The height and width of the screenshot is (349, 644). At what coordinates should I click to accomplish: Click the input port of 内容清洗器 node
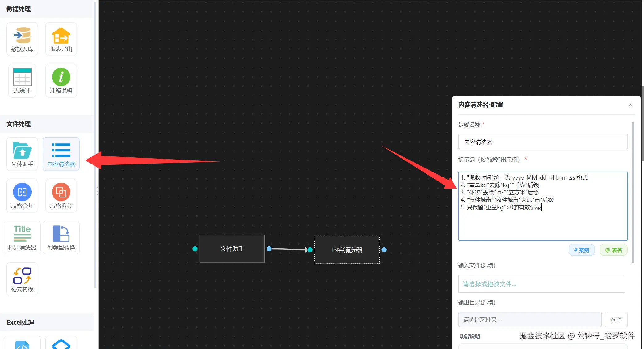click(310, 250)
